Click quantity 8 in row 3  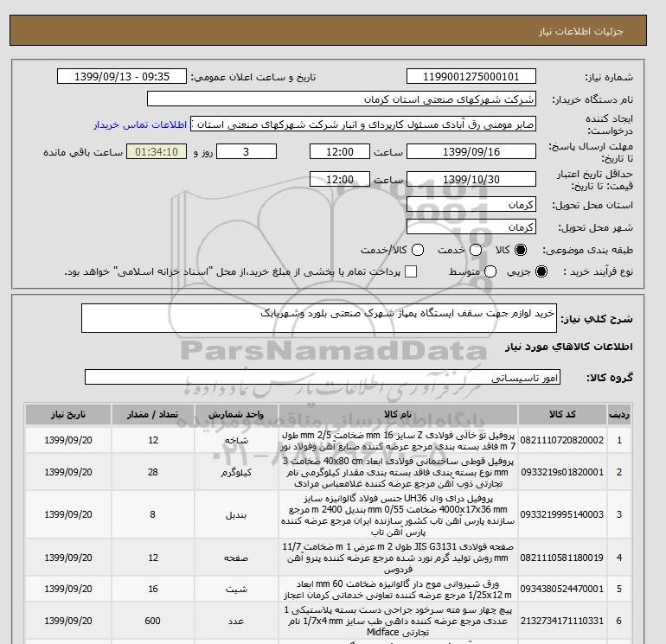click(x=153, y=514)
